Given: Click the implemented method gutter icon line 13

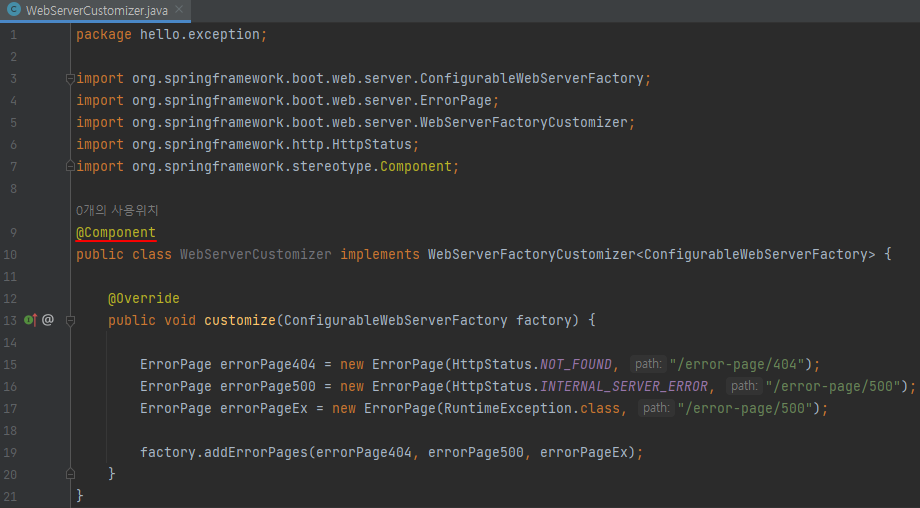Looking at the screenshot, I should (30, 320).
